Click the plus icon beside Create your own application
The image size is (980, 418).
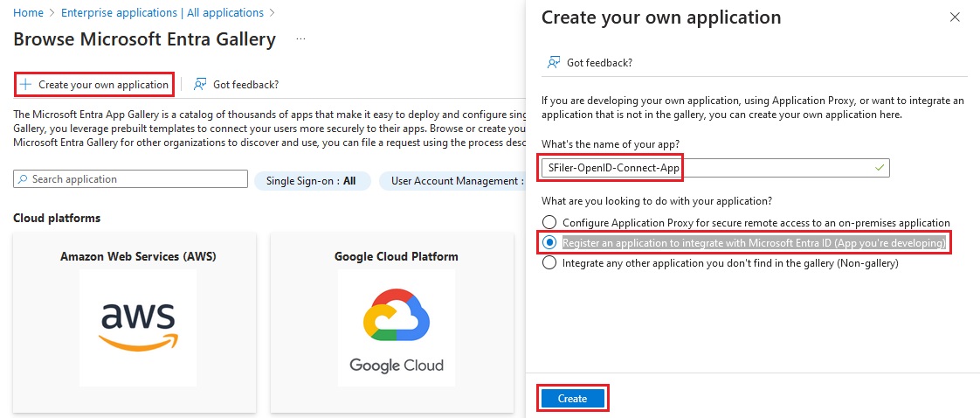(25, 85)
